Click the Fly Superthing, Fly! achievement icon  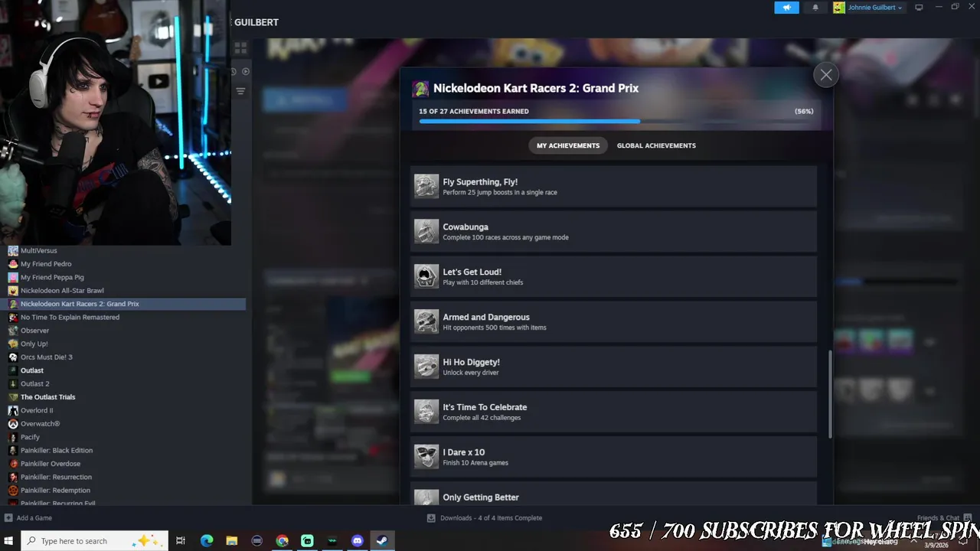pyautogui.click(x=426, y=186)
